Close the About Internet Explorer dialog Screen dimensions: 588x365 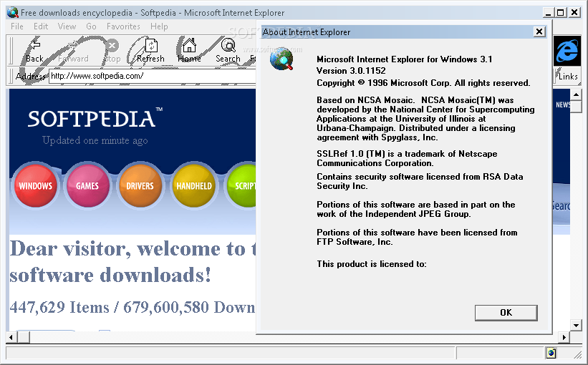pyautogui.click(x=539, y=31)
